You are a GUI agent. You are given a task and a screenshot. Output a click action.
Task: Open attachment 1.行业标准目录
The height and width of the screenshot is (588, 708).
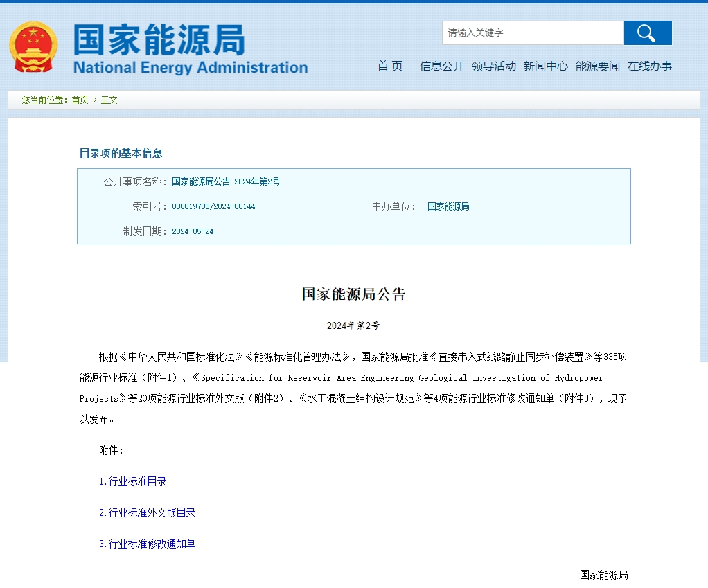(132, 481)
